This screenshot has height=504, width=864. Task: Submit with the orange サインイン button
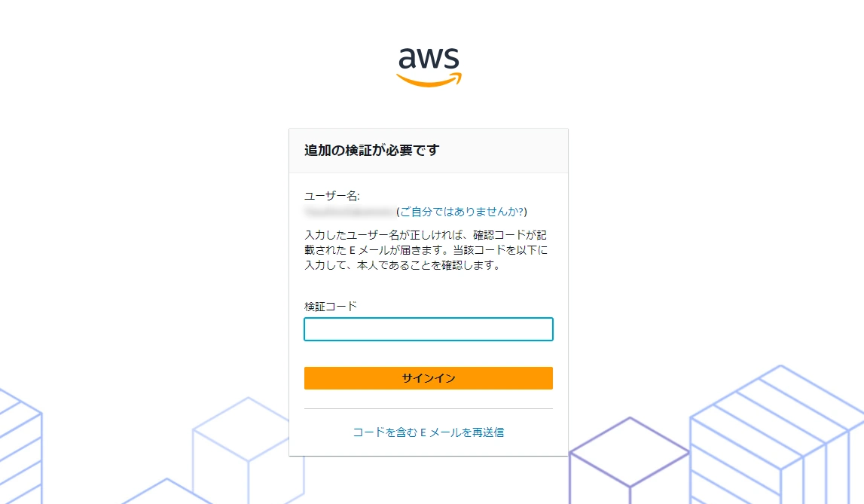[429, 378]
